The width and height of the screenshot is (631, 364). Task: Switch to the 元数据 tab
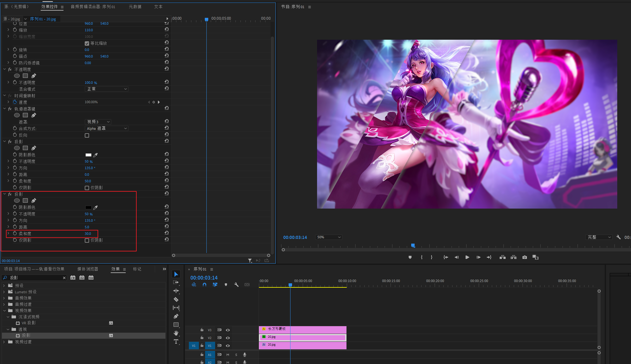click(135, 7)
